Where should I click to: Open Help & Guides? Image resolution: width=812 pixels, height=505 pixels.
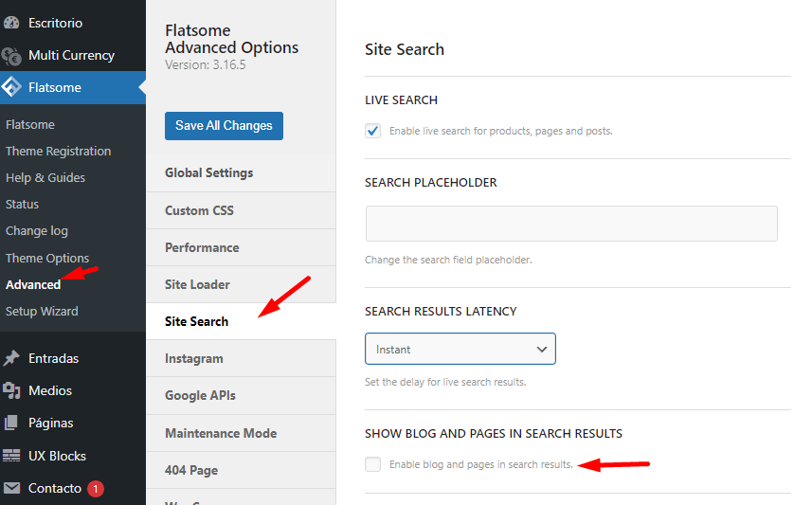point(45,178)
